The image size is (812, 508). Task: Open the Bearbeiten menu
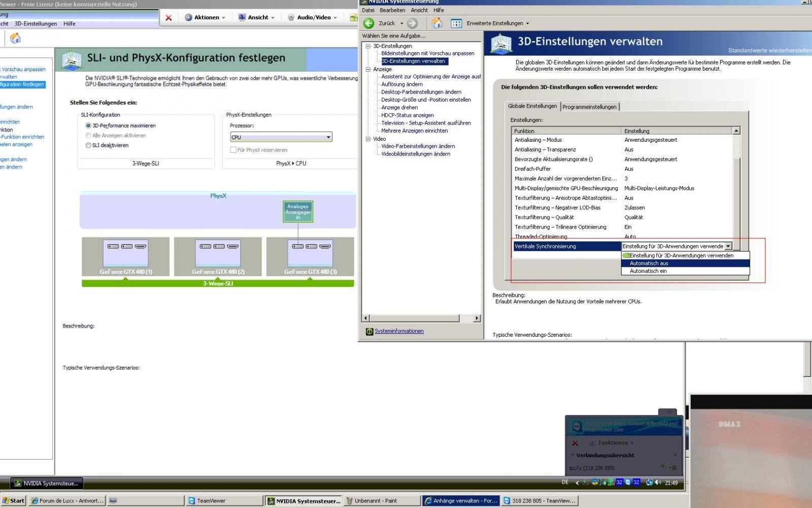392,10
